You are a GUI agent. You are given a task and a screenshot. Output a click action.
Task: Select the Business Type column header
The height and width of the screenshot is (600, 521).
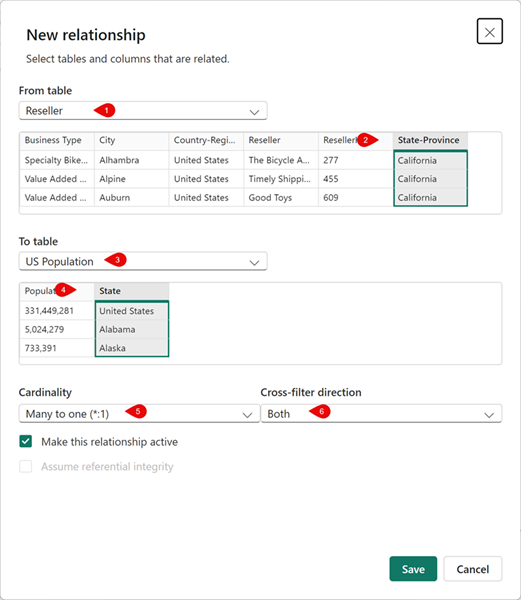click(x=57, y=140)
